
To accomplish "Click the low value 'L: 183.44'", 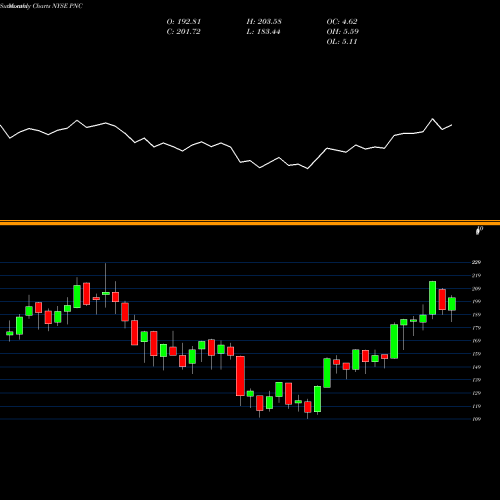I will coord(263,32).
